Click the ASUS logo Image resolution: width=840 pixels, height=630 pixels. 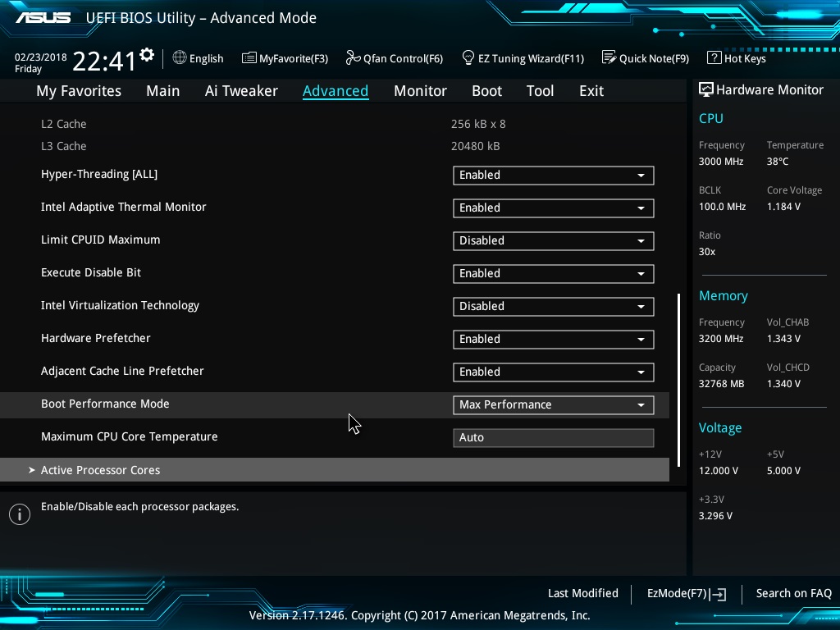coord(43,18)
